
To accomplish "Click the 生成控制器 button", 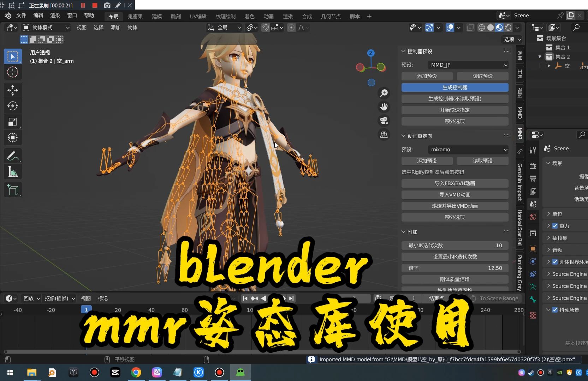I will click(x=455, y=87).
